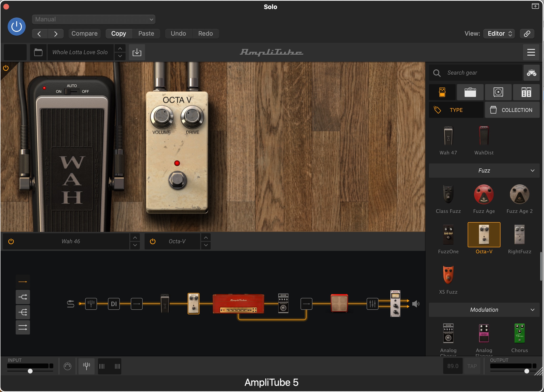Open the View Editor dropdown
The width and height of the screenshot is (544, 392).
click(499, 33)
